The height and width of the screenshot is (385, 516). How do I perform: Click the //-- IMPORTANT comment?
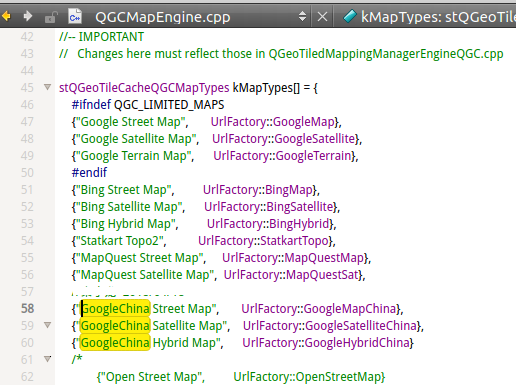click(x=101, y=37)
